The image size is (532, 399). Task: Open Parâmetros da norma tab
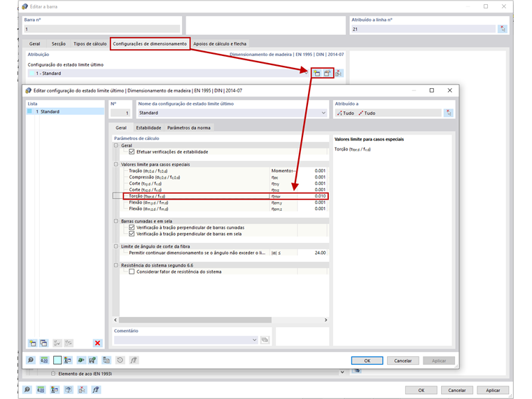[188, 128]
